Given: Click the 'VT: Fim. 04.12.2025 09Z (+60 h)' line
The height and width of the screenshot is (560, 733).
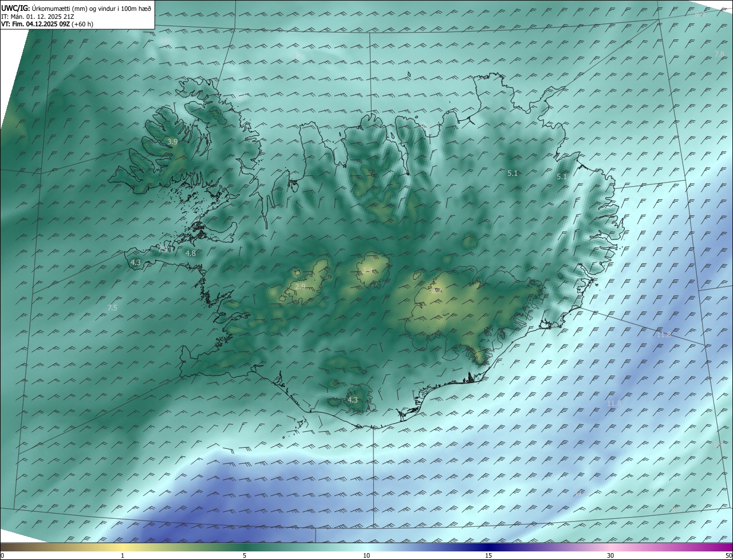Looking at the screenshot, I should click(x=47, y=24).
